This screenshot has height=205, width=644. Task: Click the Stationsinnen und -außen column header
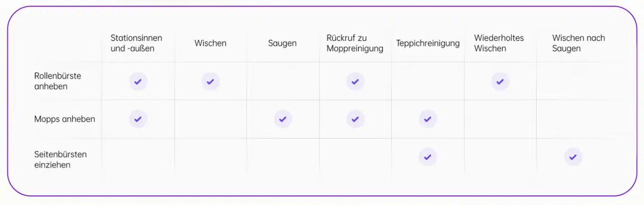136,43
